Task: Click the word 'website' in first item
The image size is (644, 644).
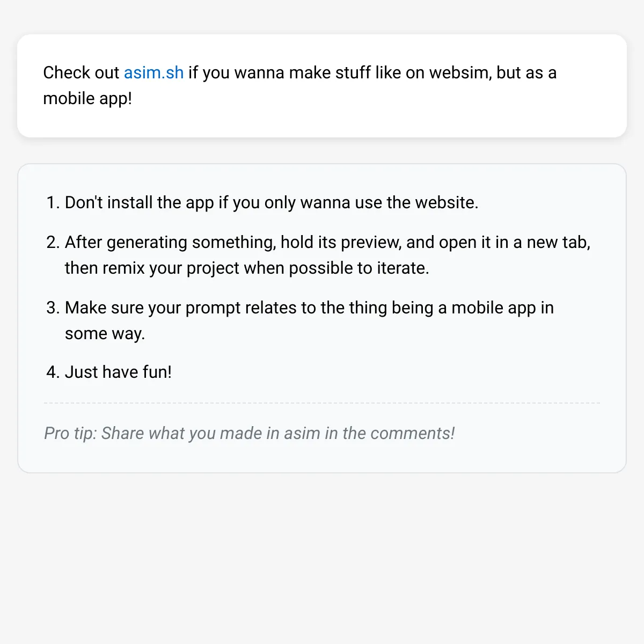Action: tap(447, 202)
